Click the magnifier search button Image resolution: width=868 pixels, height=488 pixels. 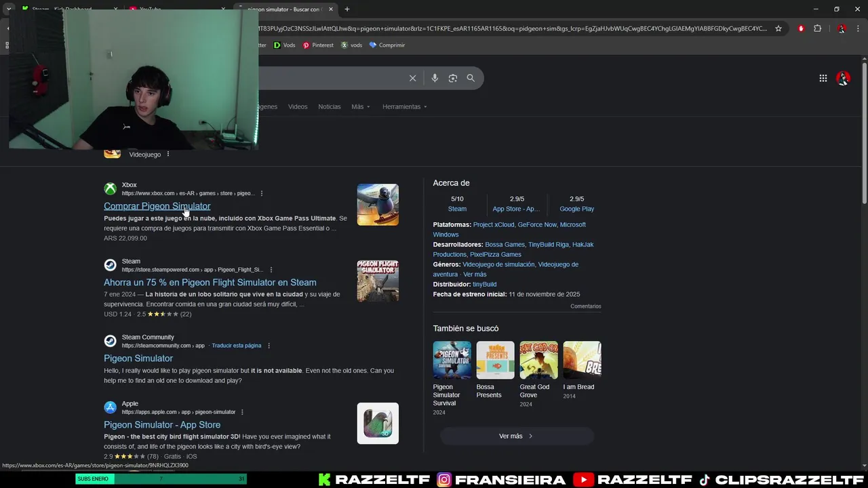pyautogui.click(x=471, y=78)
